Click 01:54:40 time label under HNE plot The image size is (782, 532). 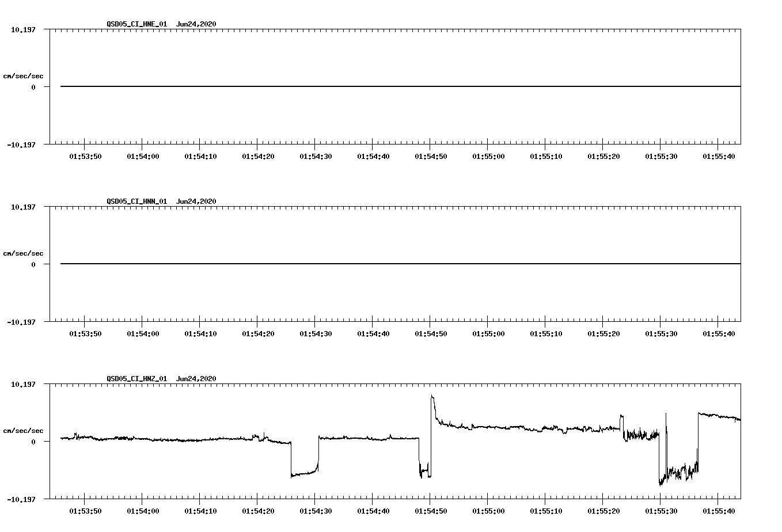(x=373, y=156)
